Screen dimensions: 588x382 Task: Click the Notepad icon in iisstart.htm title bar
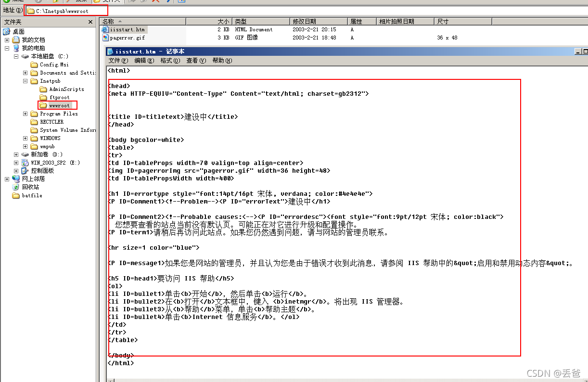110,51
